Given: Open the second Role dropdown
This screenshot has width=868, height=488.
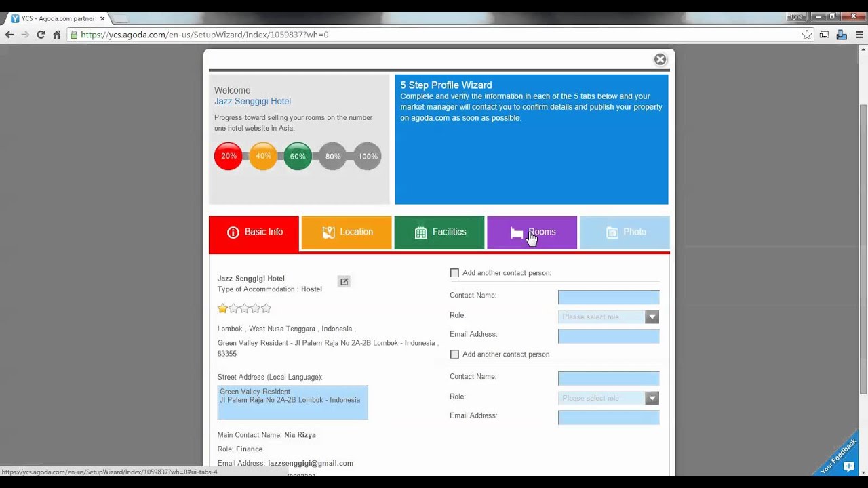Looking at the screenshot, I should [x=608, y=398].
